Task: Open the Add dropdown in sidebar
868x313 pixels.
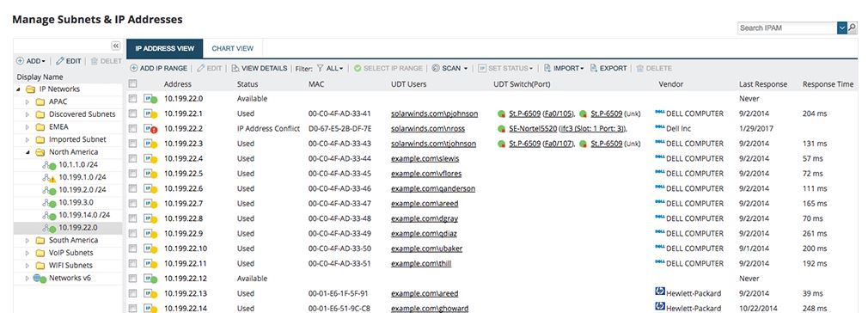Action: tap(31, 61)
